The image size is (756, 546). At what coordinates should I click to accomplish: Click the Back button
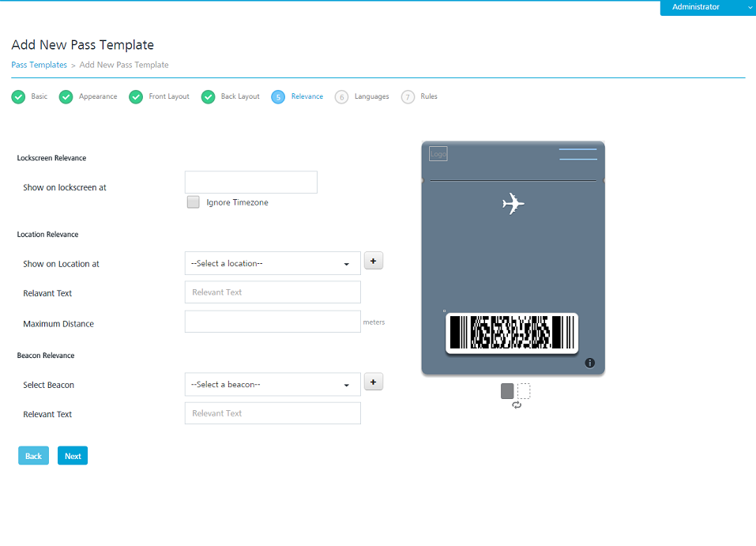click(x=33, y=456)
